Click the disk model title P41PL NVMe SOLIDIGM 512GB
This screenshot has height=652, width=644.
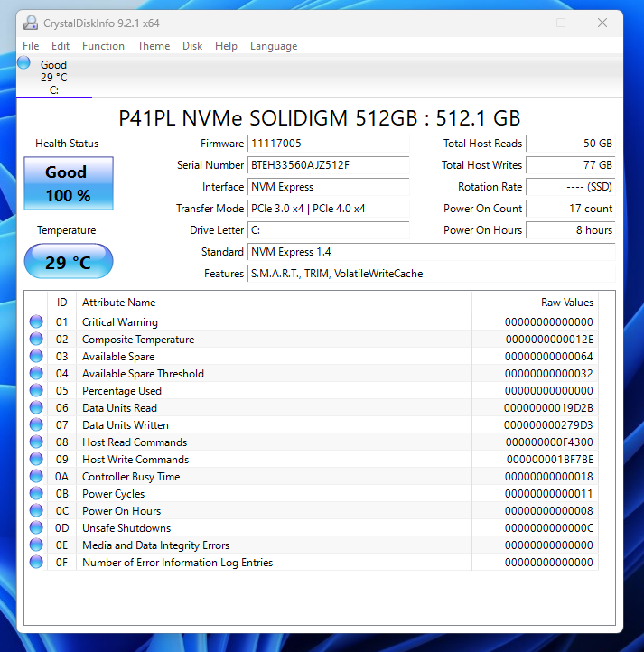(319, 118)
